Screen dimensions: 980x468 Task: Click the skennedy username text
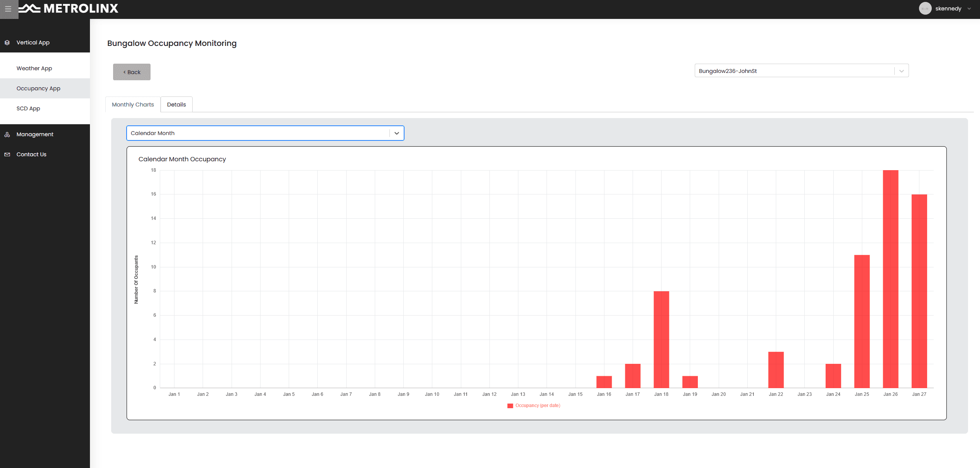pyautogui.click(x=948, y=8)
